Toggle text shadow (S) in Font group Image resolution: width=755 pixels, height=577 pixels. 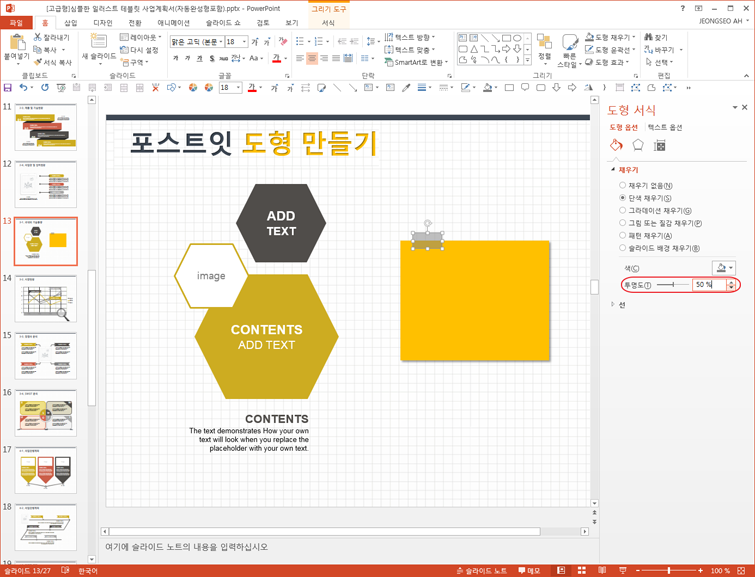tap(212, 58)
